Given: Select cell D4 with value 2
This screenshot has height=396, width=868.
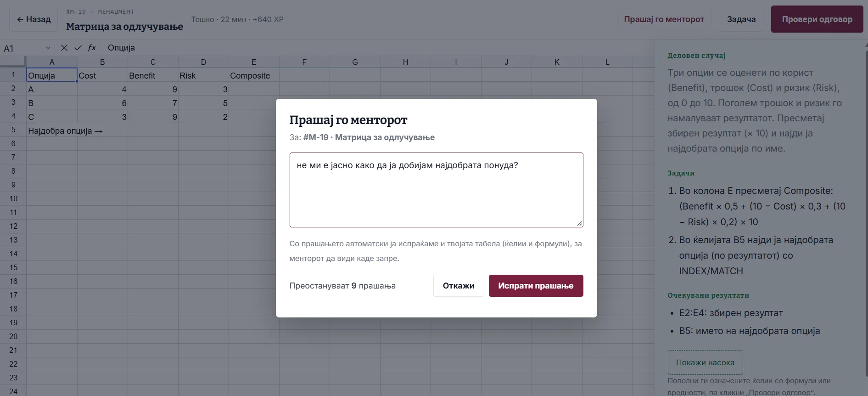Looking at the screenshot, I should pos(203,117).
